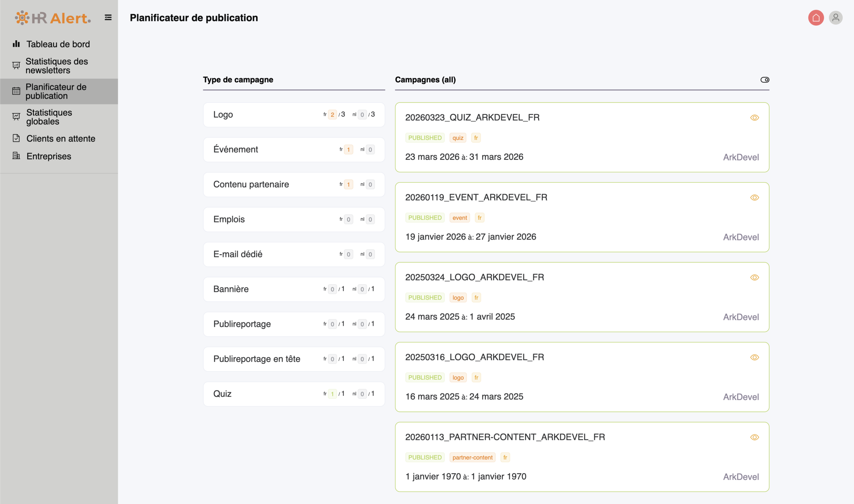Click the logo tag on 20250316 campaign

click(x=458, y=378)
